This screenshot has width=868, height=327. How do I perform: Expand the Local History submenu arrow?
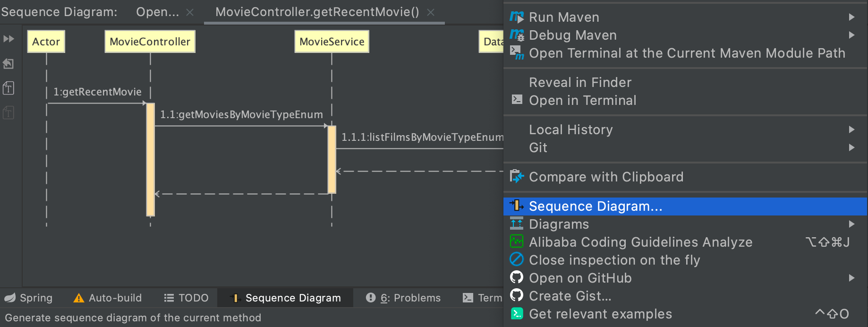851,129
